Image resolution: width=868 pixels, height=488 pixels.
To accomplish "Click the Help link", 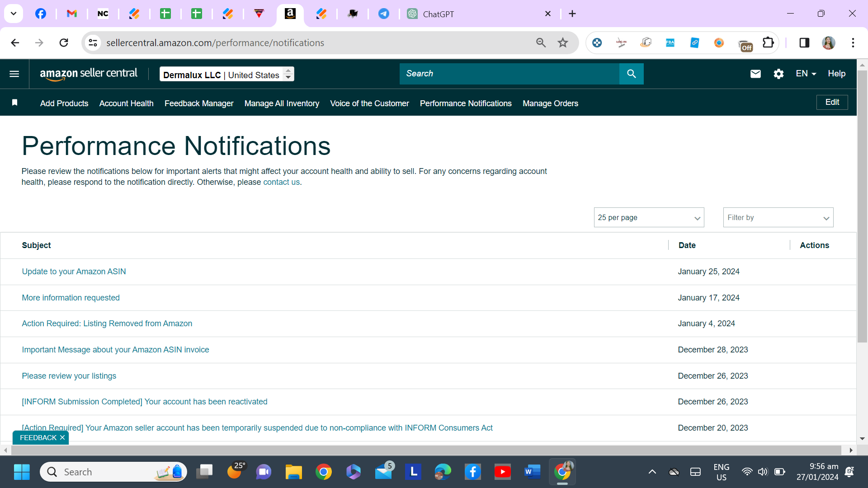I will tap(837, 74).
